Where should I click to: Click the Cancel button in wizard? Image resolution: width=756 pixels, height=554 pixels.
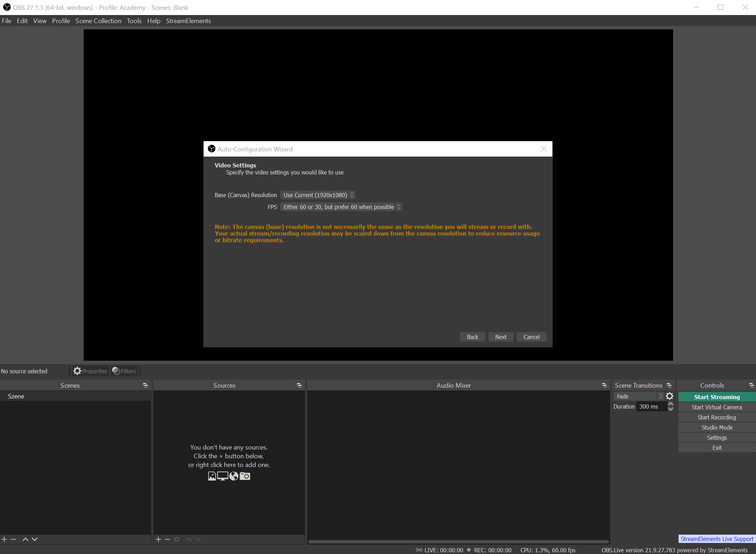(532, 337)
